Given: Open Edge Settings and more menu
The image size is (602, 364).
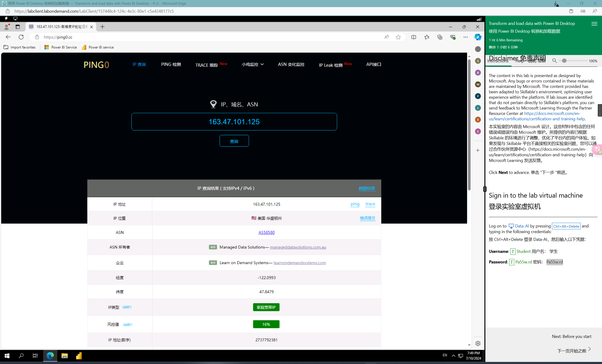Looking at the screenshot, I should tap(465, 37).
